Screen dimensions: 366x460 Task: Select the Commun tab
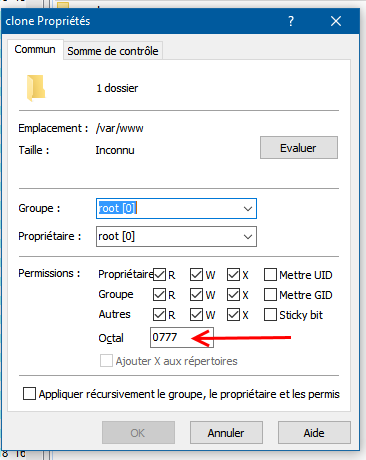[x=35, y=49]
